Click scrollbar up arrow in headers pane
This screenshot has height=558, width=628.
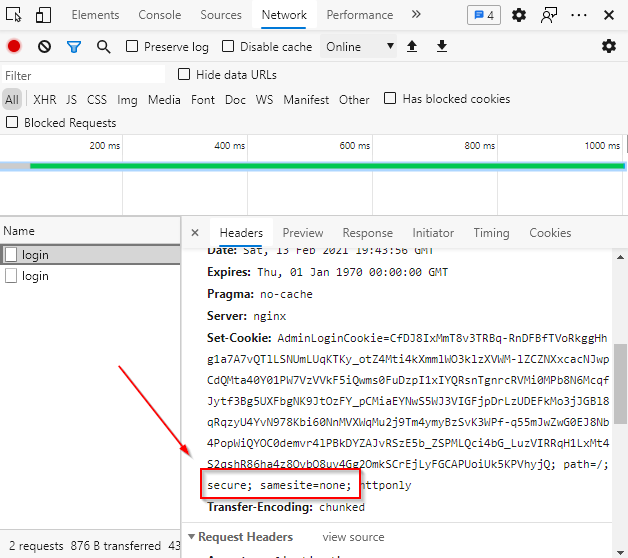coord(620,257)
